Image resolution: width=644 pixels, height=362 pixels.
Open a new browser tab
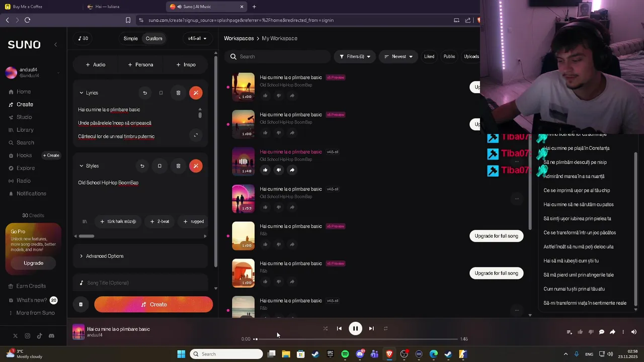(254, 7)
